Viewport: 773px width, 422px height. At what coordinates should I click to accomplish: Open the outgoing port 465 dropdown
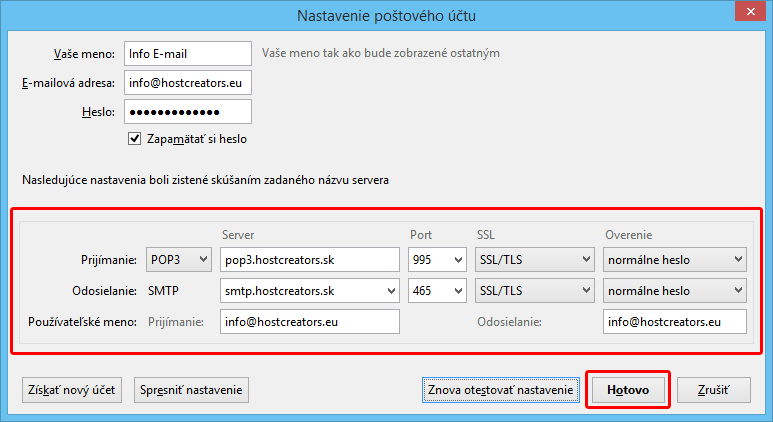point(437,290)
